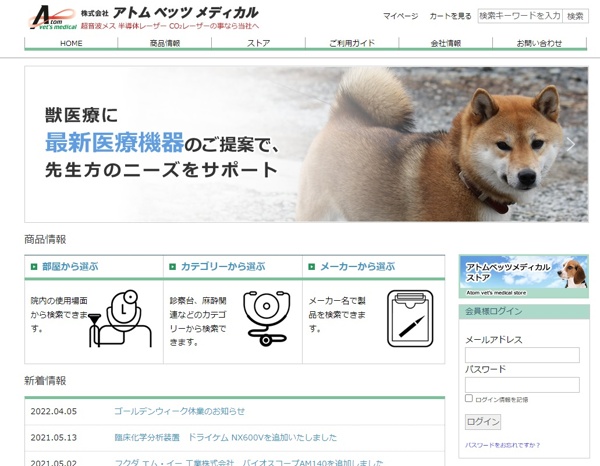Viewport: 600px width, 466px height.
Task: Click the パスワード input field
Action: (522, 385)
